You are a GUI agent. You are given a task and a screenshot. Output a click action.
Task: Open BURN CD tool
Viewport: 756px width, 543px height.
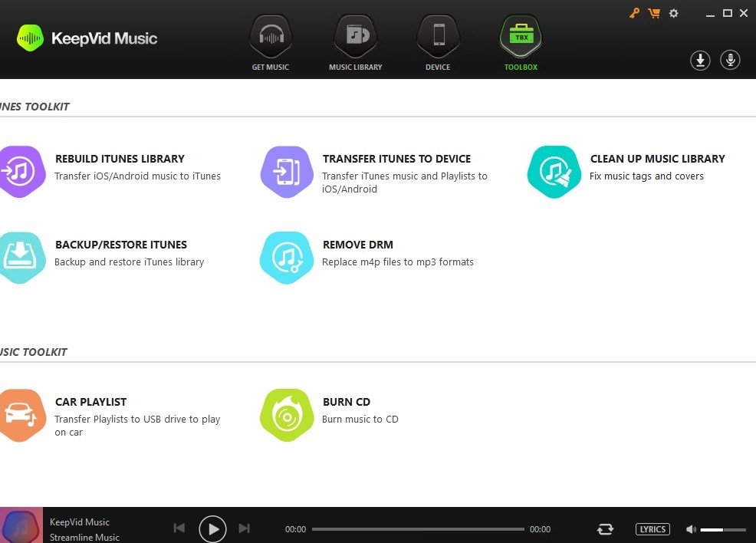click(x=347, y=402)
